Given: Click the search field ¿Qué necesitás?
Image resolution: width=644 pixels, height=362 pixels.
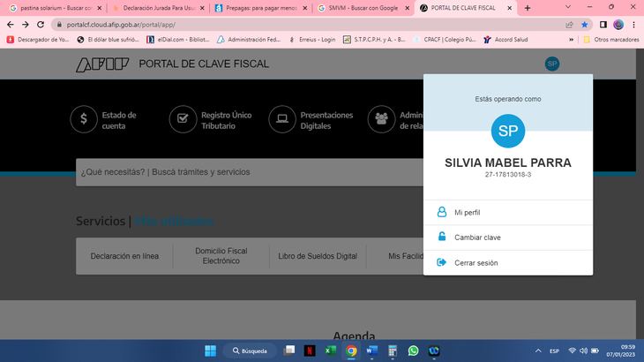Looking at the screenshot, I should pos(247,172).
